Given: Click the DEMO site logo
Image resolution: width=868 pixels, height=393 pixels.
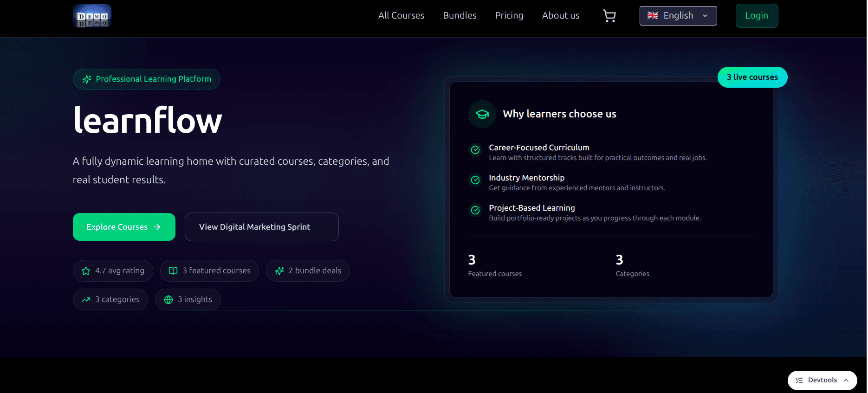Looking at the screenshot, I should [x=92, y=16].
